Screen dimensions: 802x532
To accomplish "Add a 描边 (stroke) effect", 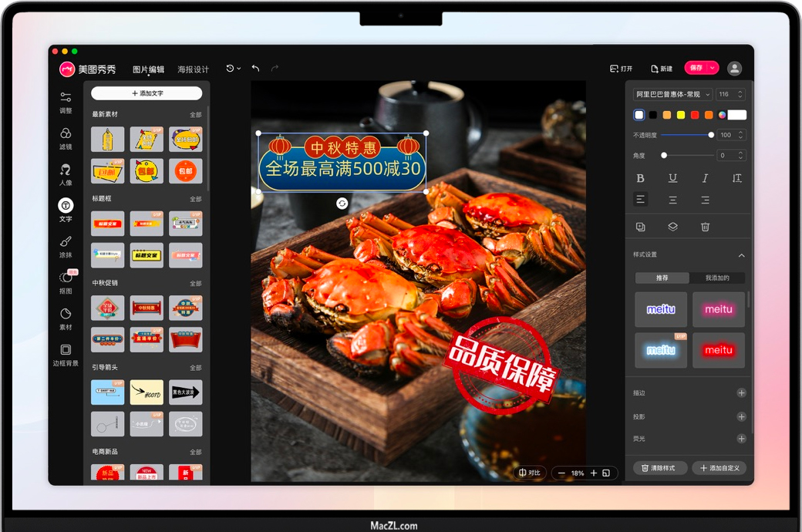I will tap(741, 393).
